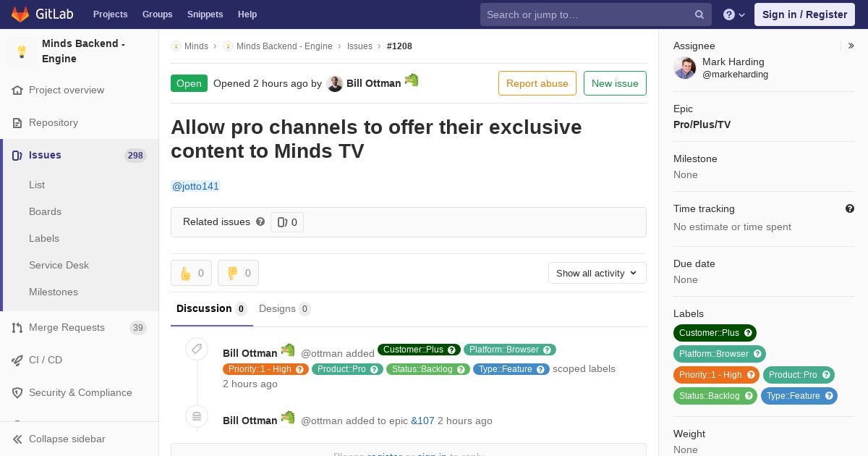Open Service Desk under Issues
868x456 pixels.
pos(59,265)
